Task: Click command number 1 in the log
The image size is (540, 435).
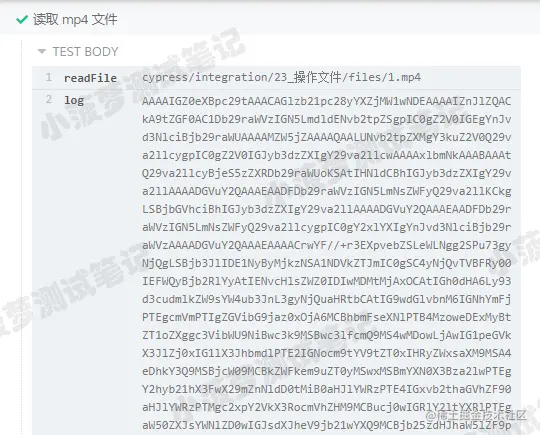Action: (x=49, y=77)
